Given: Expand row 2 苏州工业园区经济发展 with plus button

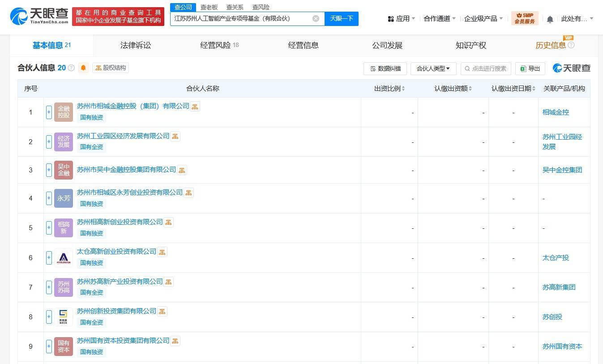Looking at the screenshot, I should pos(49,141).
